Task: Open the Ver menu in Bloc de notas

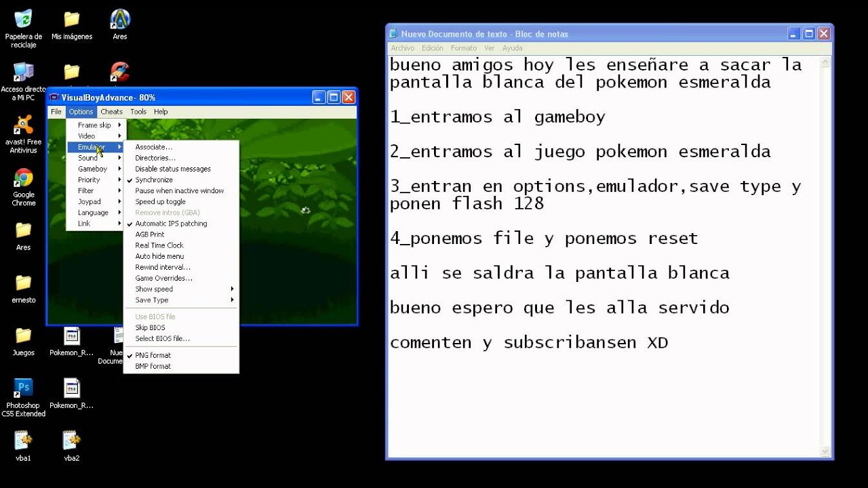Action: (x=490, y=48)
